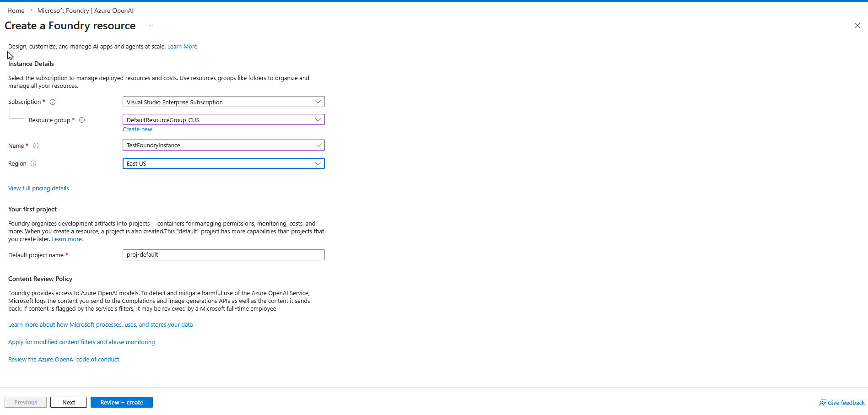This screenshot has width=868, height=415.
Task: Click the Your first project heading
Action: (x=32, y=209)
